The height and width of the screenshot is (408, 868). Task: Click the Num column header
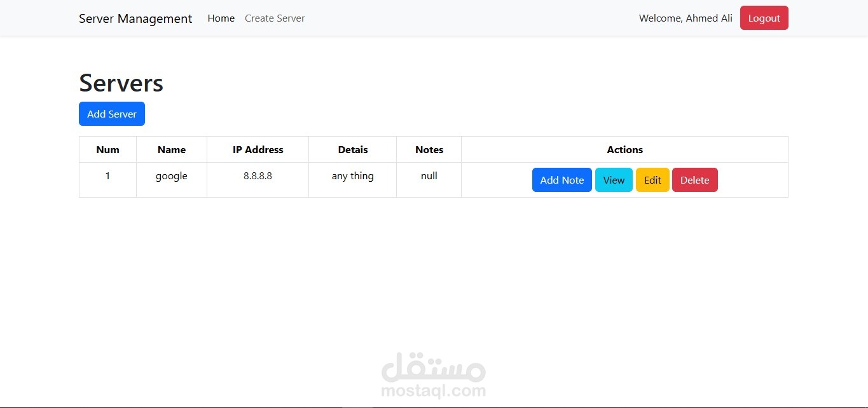point(107,149)
